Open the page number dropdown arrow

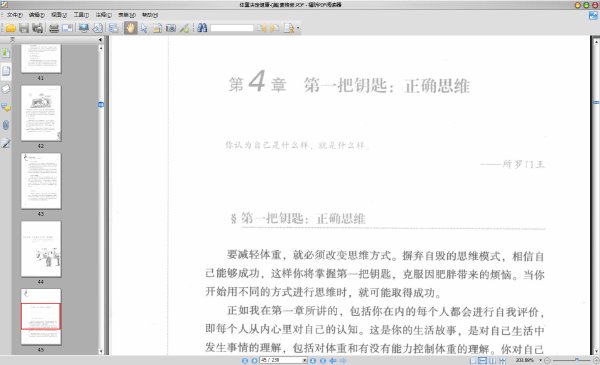[305, 360]
